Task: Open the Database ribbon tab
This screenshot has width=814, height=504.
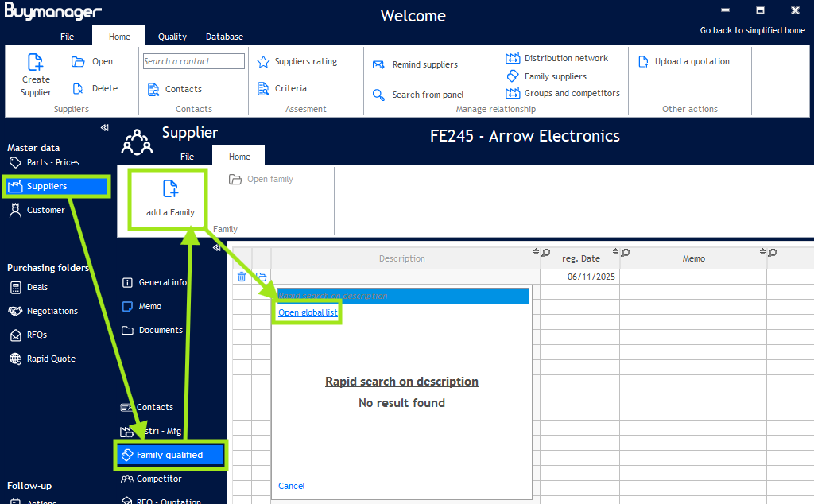Action: click(224, 37)
